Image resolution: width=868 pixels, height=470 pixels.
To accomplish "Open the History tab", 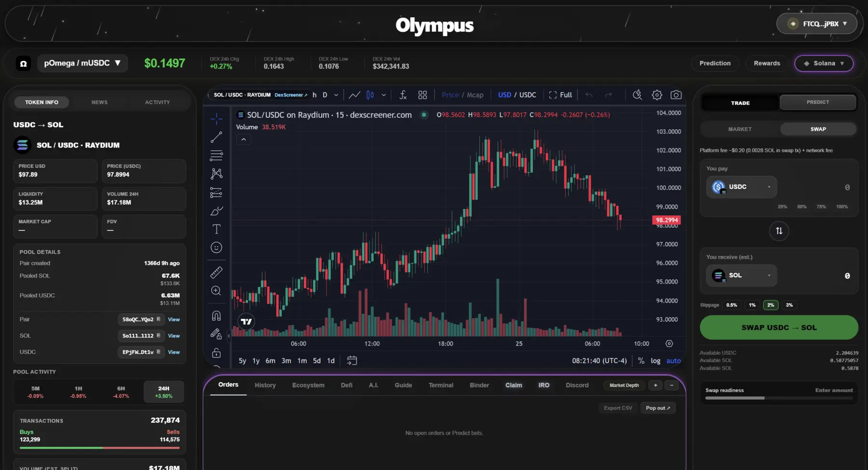I will click(265, 385).
